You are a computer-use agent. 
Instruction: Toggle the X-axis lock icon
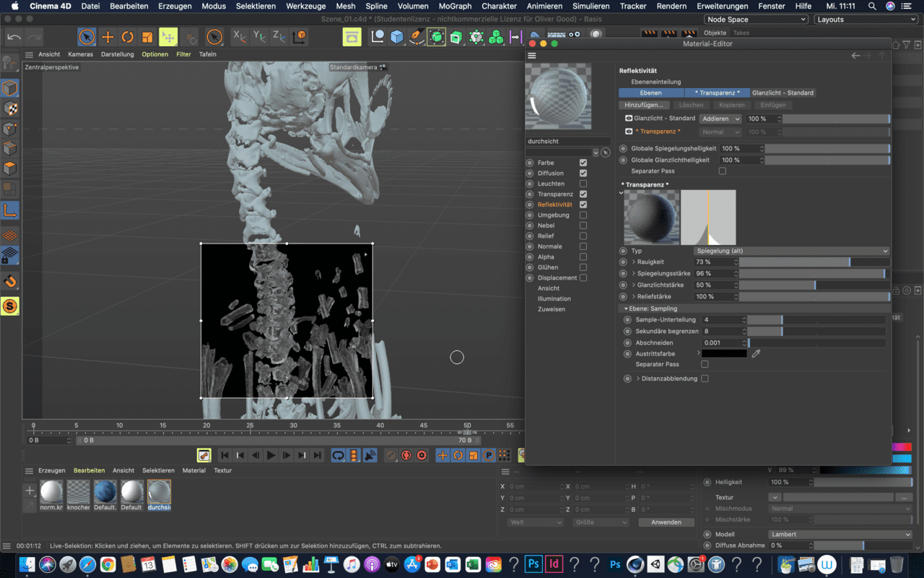pos(238,36)
